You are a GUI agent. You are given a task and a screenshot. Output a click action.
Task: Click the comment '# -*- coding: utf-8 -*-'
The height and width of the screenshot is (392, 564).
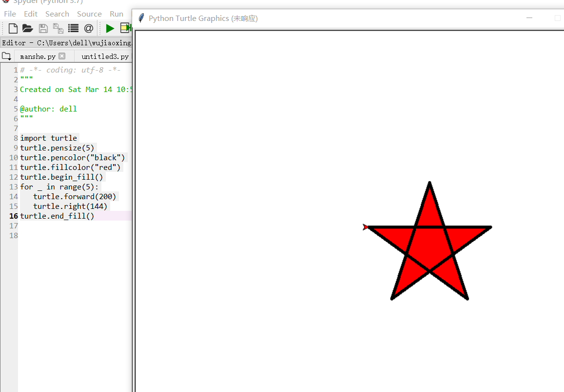[70, 70]
